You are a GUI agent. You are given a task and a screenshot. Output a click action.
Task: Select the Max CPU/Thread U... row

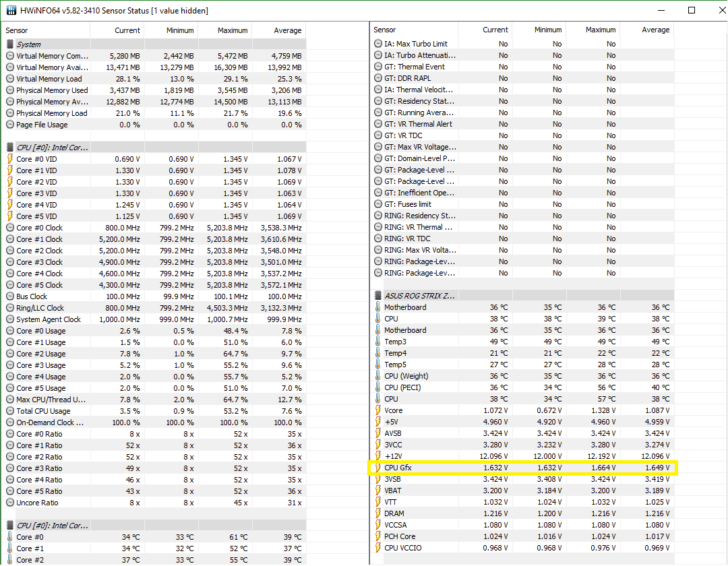[154, 400]
